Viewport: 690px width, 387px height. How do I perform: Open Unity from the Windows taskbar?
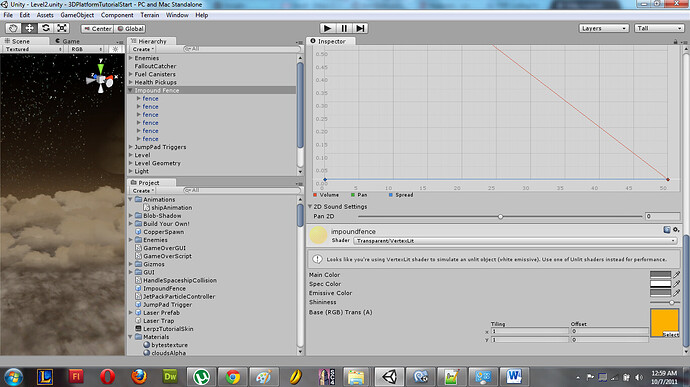click(389, 377)
